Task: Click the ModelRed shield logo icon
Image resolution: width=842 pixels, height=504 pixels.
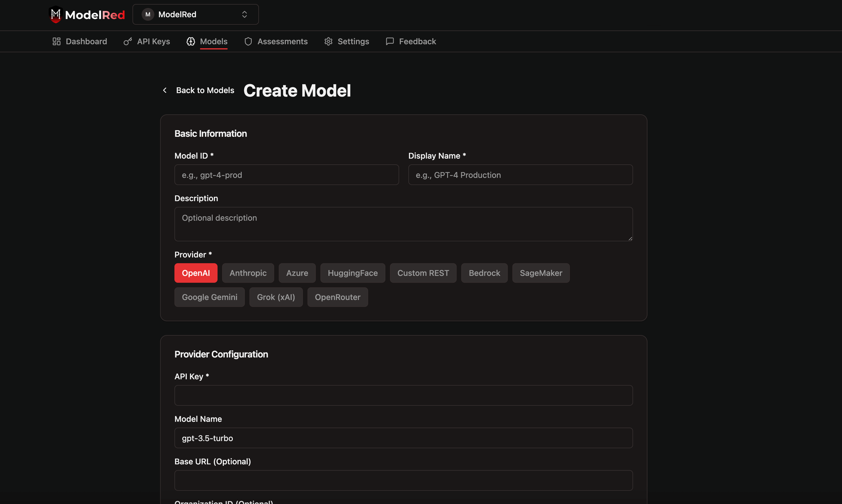Action: pos(56,15)
